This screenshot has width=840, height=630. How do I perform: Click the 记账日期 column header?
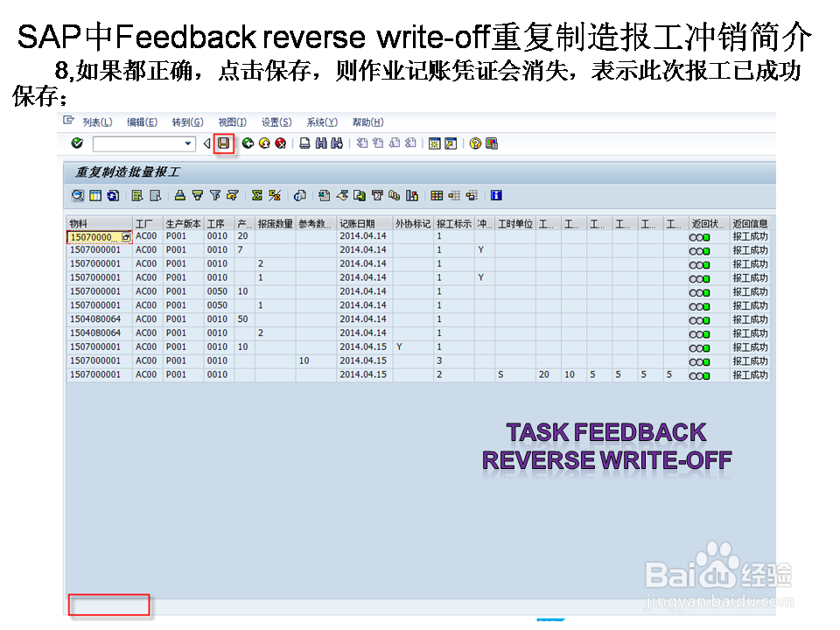tap(364, 223)
